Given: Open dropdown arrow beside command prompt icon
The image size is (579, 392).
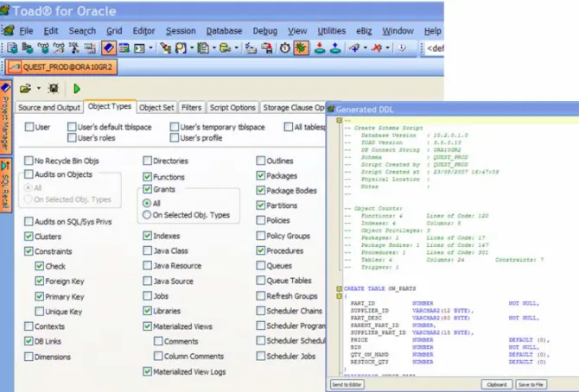Looking at the screenshot, I should point(150,47).
